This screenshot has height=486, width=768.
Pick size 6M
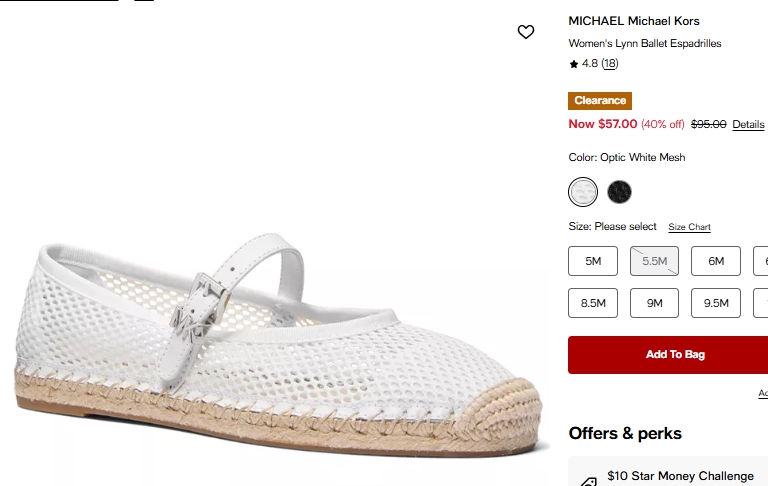click(716, 261)
